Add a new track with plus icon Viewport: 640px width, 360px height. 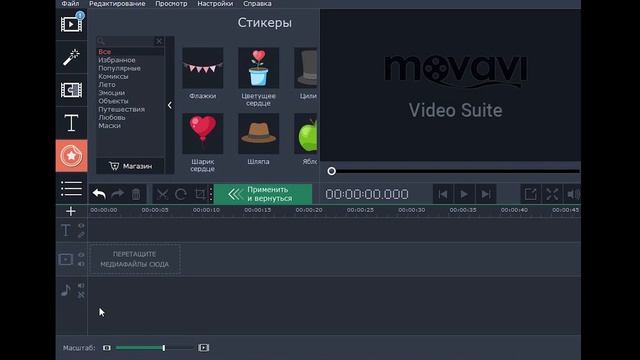coord(71,211)
